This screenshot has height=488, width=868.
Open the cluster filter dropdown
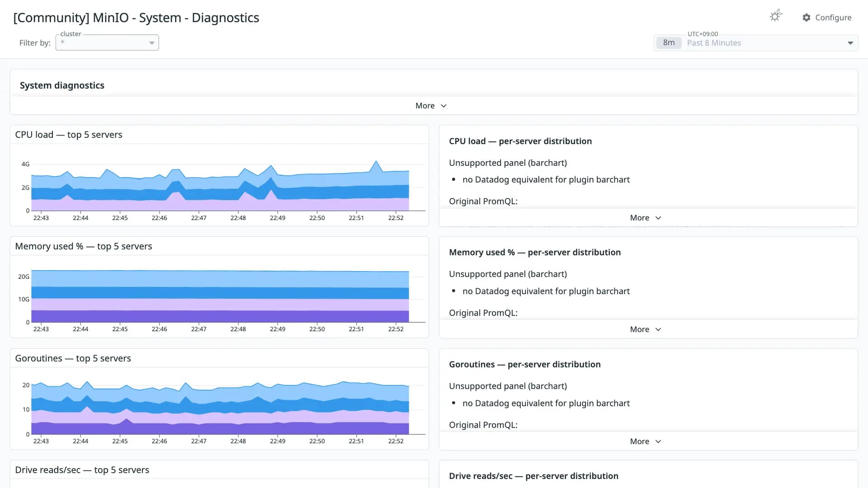tap(107, 42)
